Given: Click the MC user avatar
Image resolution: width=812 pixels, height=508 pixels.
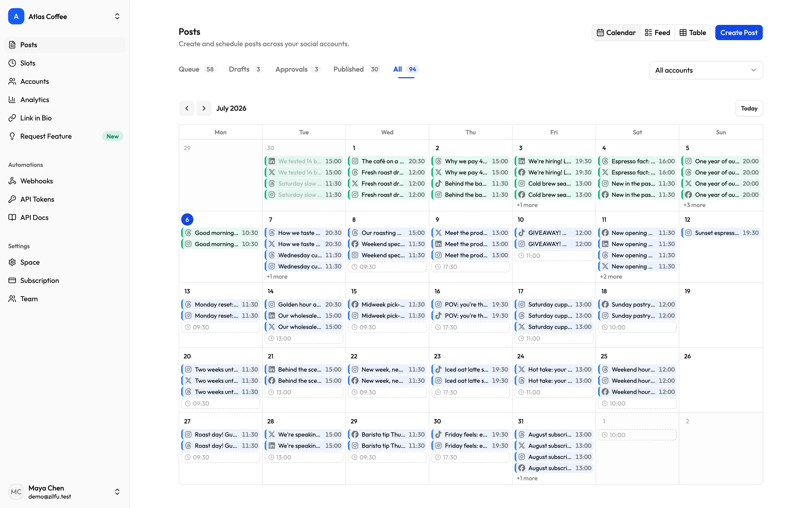Looking at the screenshot, I should [x=16, y=492].
